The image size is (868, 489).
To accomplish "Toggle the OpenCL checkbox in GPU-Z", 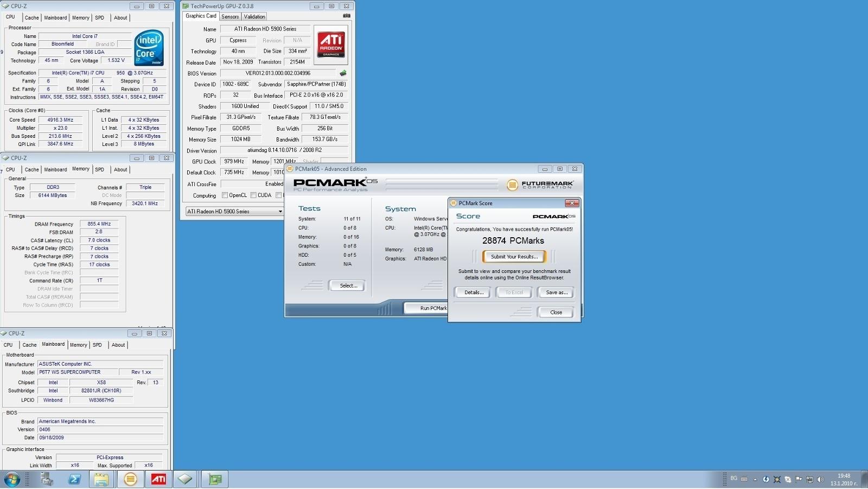I will click(225, 195).
